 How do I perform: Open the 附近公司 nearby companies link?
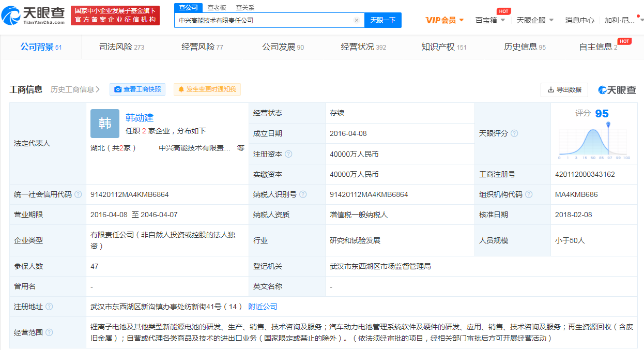[x=263, y=307]
